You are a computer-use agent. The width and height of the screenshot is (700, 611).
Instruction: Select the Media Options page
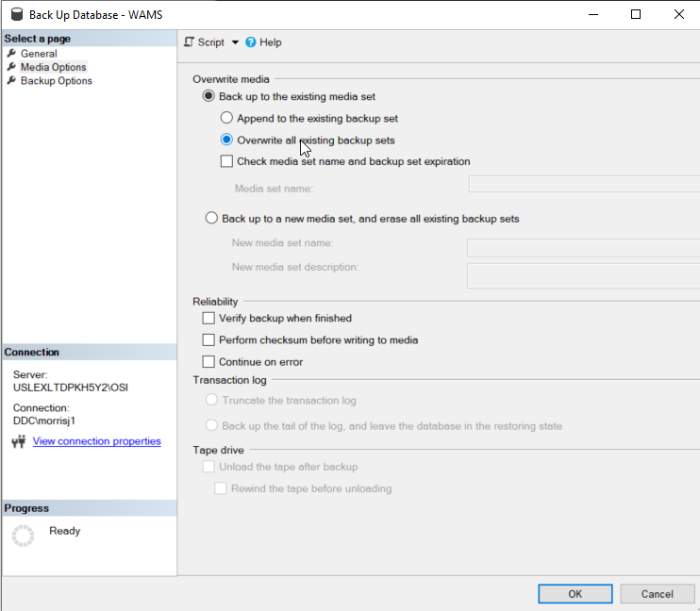tap(54, 67)
